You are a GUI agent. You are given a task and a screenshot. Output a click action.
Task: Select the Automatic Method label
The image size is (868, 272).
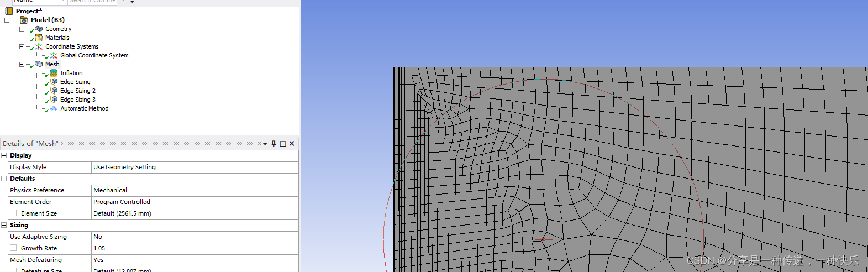click(84, 108)
